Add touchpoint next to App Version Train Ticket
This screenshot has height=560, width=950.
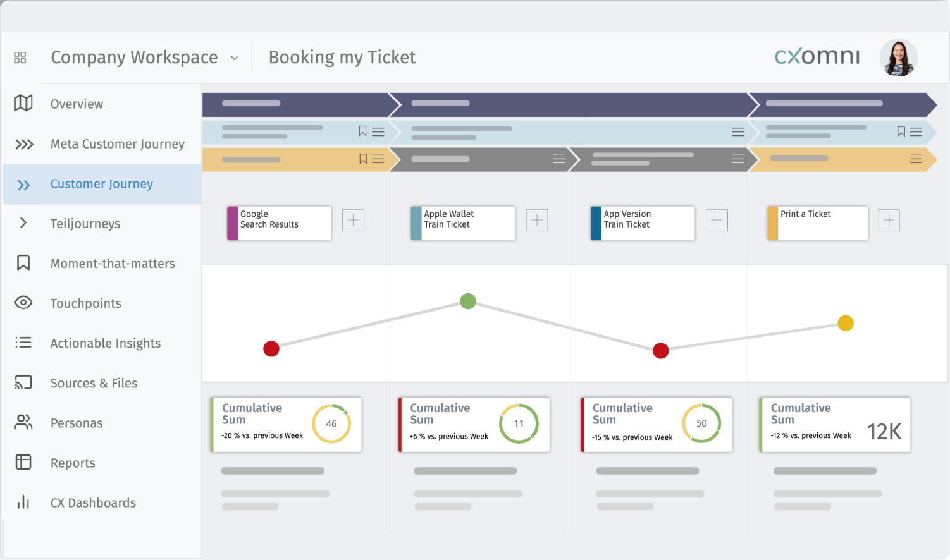coord(717,220)
